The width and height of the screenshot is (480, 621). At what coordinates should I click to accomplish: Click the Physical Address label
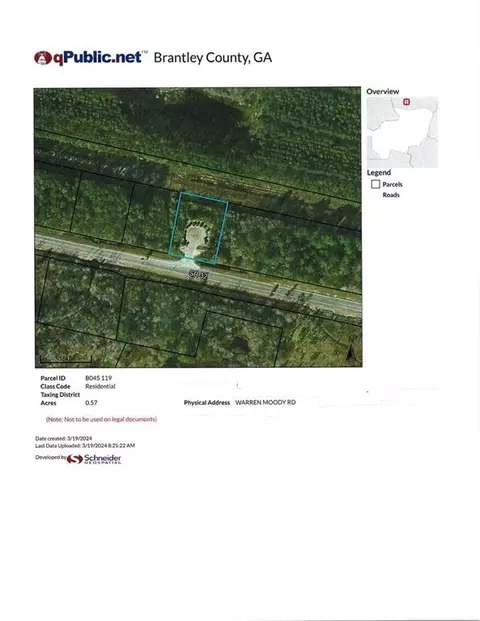[207, 403]
